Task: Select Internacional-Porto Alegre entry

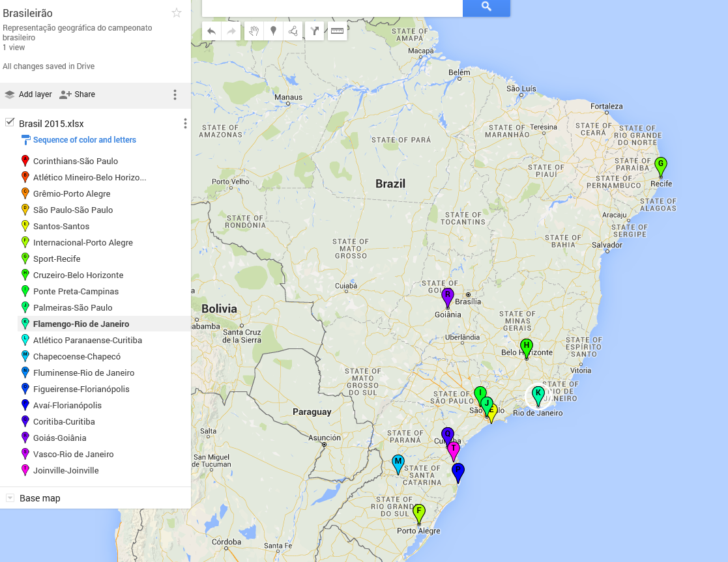Action: [83, 242]
